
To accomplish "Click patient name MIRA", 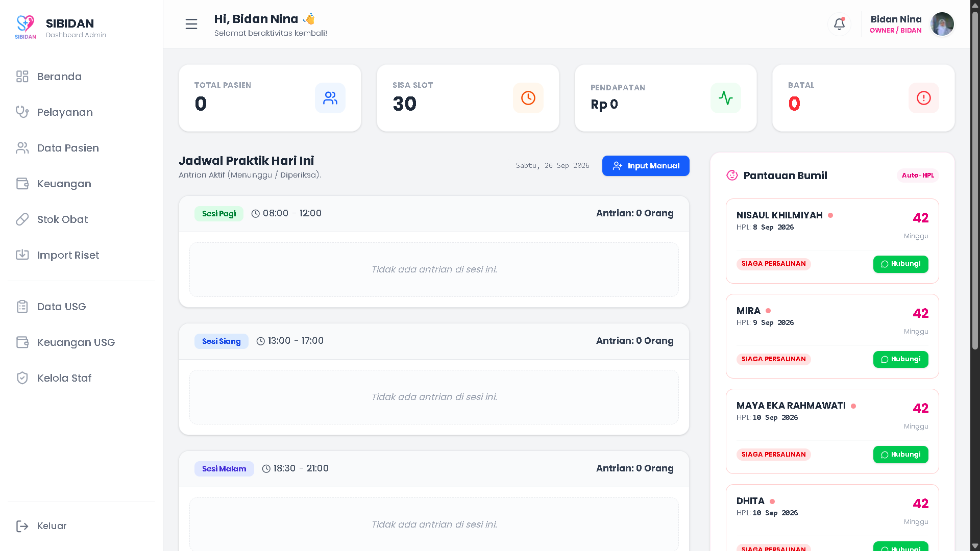I will tap(748, 311).
